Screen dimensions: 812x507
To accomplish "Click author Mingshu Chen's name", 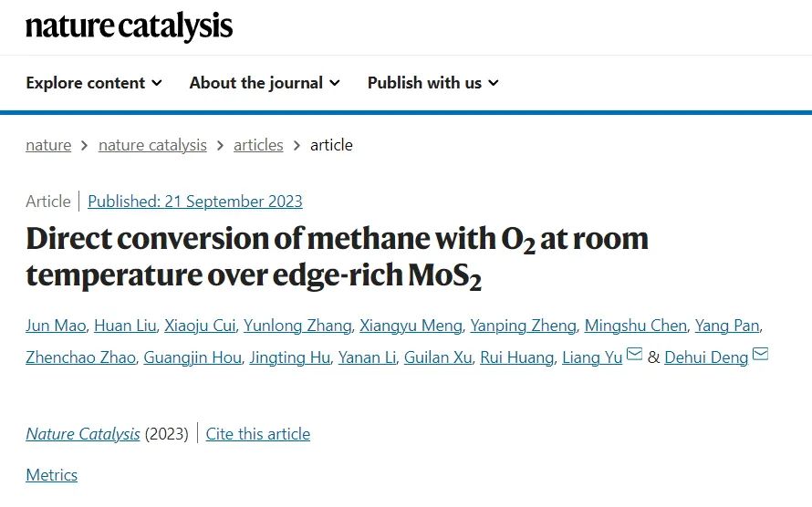I will pyautogui.click(x=635, y=326).
